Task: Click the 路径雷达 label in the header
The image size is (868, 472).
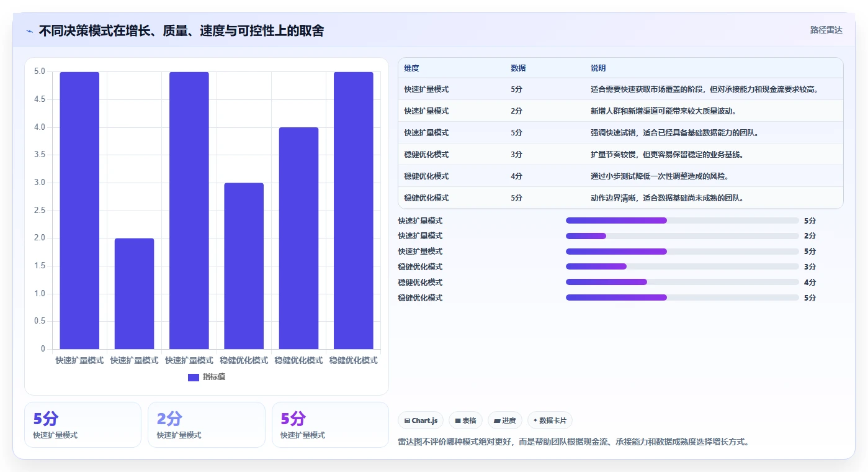Action: pos(826,30)
